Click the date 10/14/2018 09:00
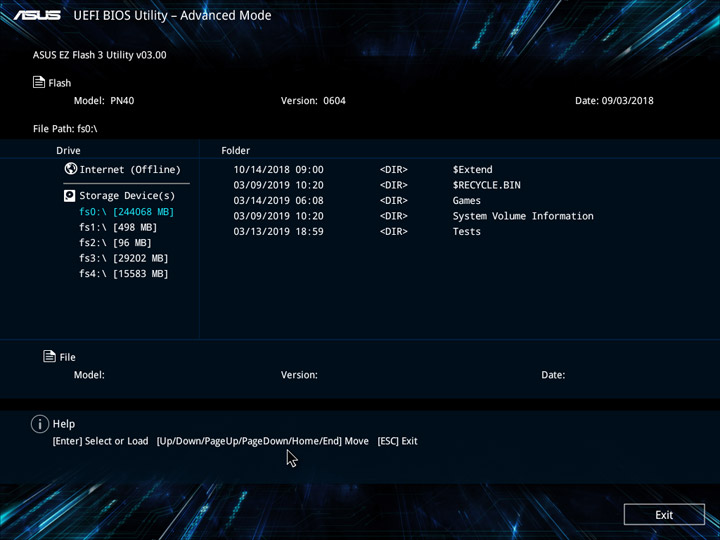Viewport: 720px width, 540px height. (x=278, y=169)
